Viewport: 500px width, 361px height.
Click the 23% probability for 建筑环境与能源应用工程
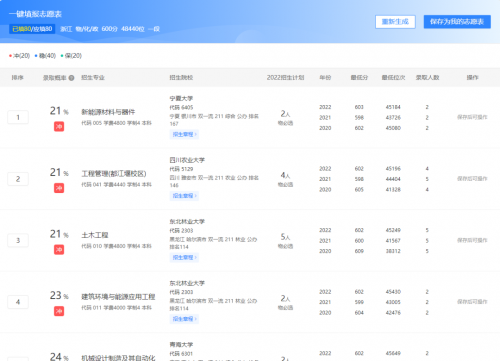tap(59, 295)
